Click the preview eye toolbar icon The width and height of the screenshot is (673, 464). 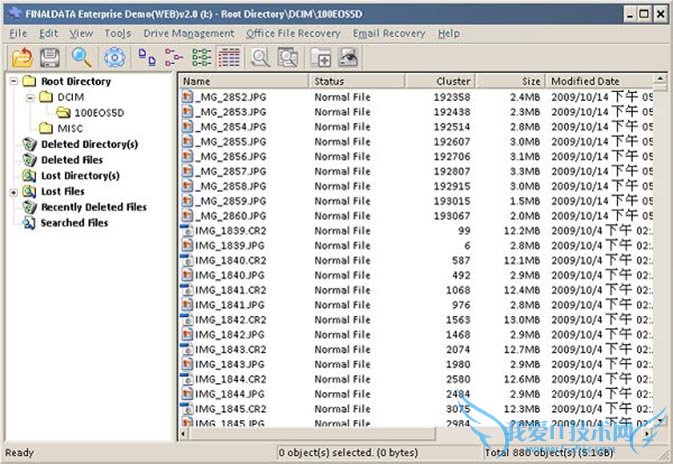348,58
